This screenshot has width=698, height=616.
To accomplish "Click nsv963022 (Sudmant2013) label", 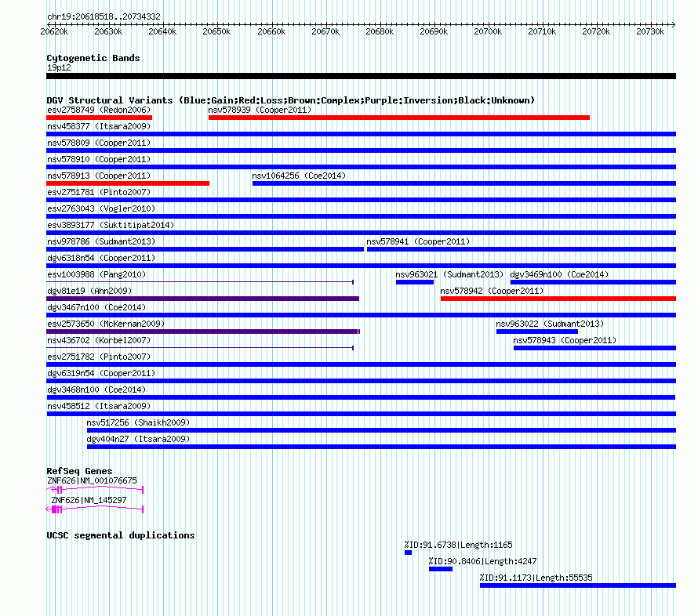I will (550, 324).
